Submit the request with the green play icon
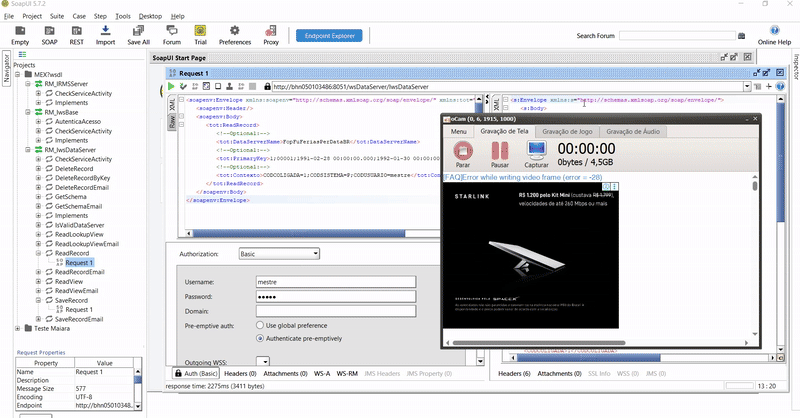The image size is (800, 418). tap(171, 86)
